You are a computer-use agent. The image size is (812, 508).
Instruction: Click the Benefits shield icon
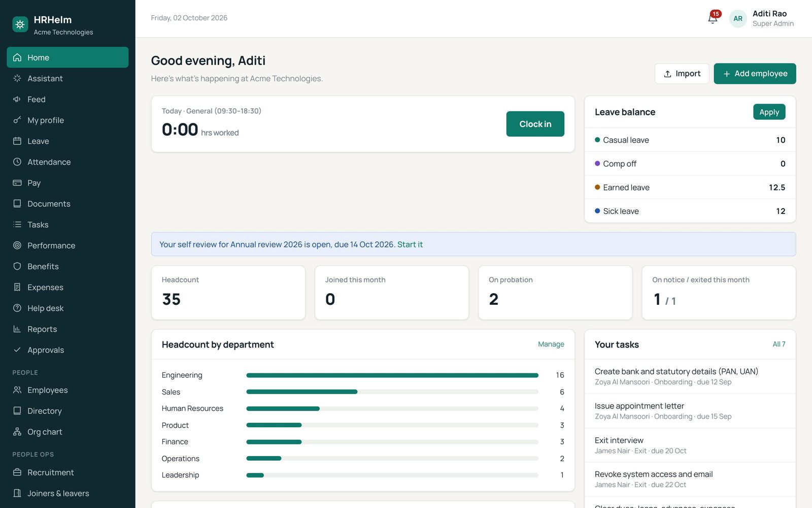click(x=17, y=266)
